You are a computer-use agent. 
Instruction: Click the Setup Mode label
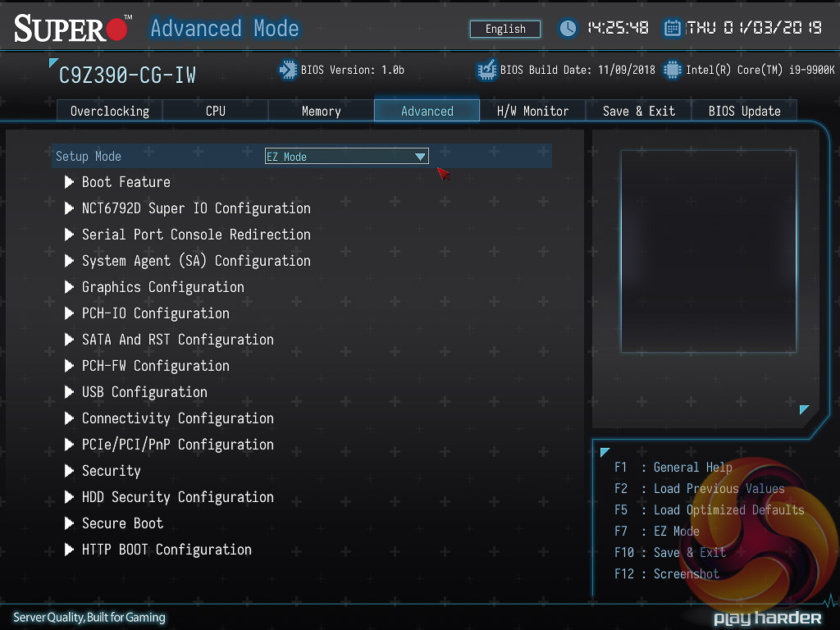tap(89, 157)
